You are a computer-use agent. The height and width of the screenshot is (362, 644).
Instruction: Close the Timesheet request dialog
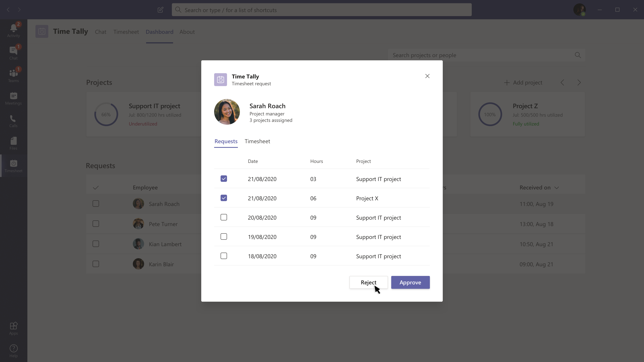click(427, 76)
